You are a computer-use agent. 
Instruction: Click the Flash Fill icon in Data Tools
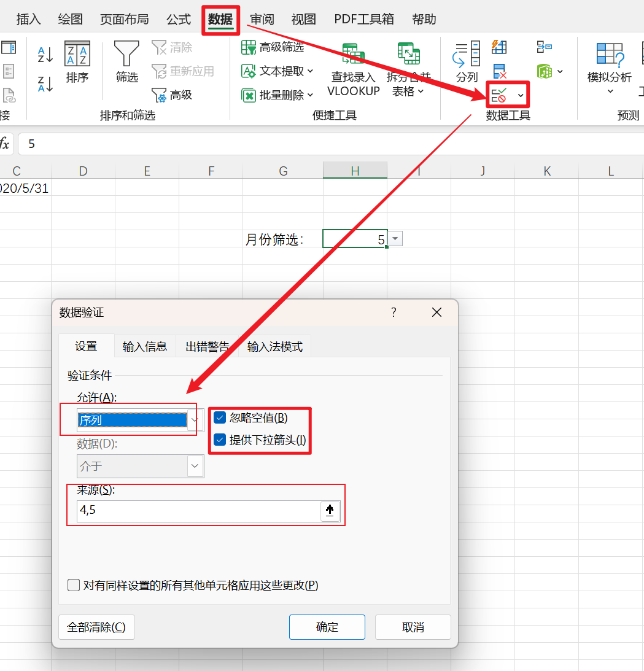500,47
